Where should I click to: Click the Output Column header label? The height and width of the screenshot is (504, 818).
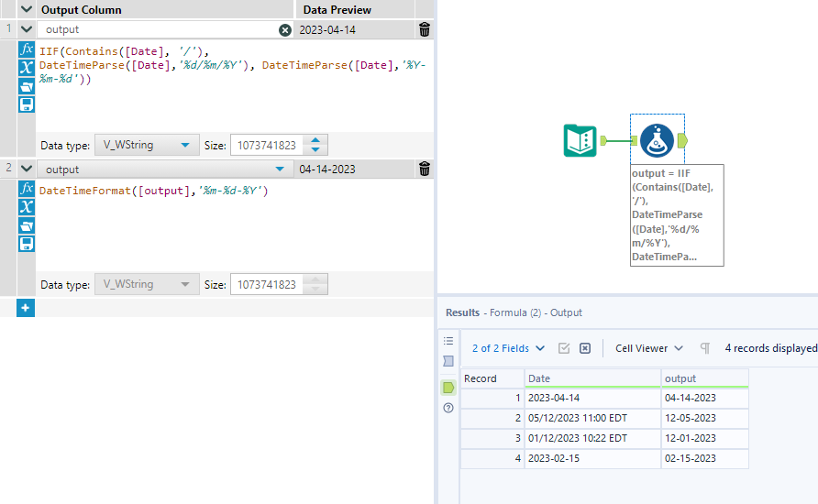click(x=82, y=9)
